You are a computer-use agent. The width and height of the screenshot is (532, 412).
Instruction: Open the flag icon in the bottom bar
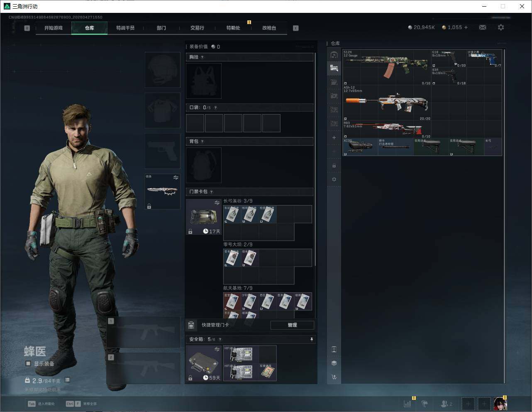point(425,403)
